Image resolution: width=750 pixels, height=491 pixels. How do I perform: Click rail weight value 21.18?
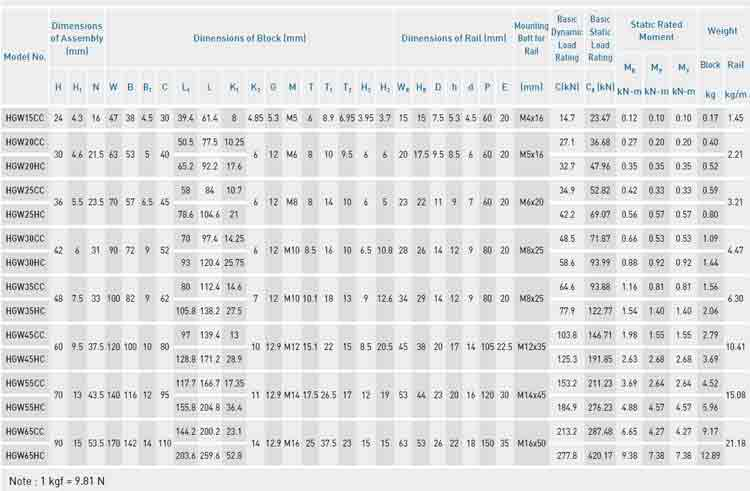click(x=736, y=444)
